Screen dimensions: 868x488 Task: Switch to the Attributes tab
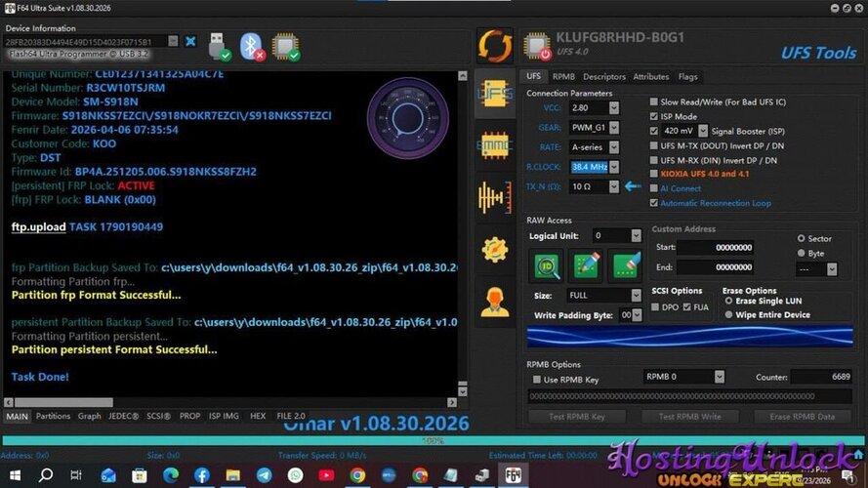[651, 77]
